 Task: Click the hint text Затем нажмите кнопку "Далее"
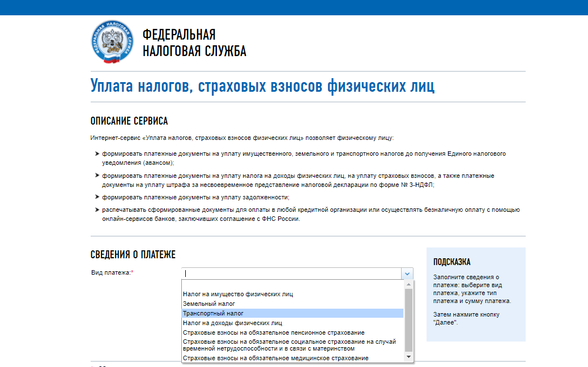coord(466,318)
